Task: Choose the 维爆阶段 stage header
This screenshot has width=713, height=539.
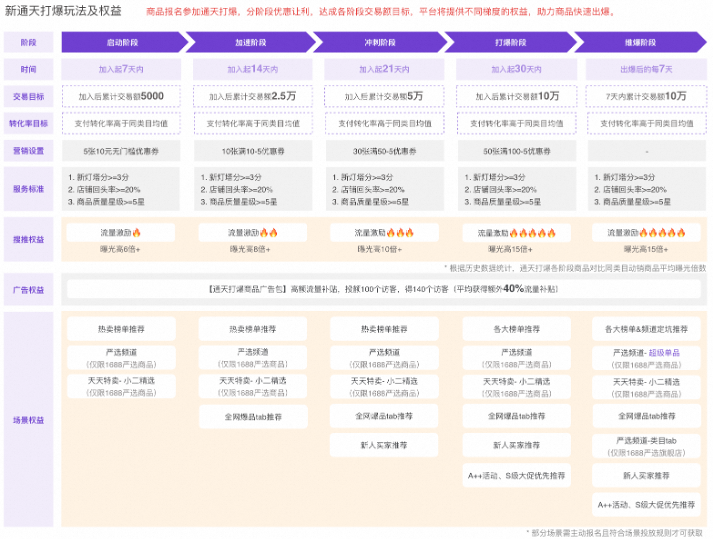Action: pos(640,43)
